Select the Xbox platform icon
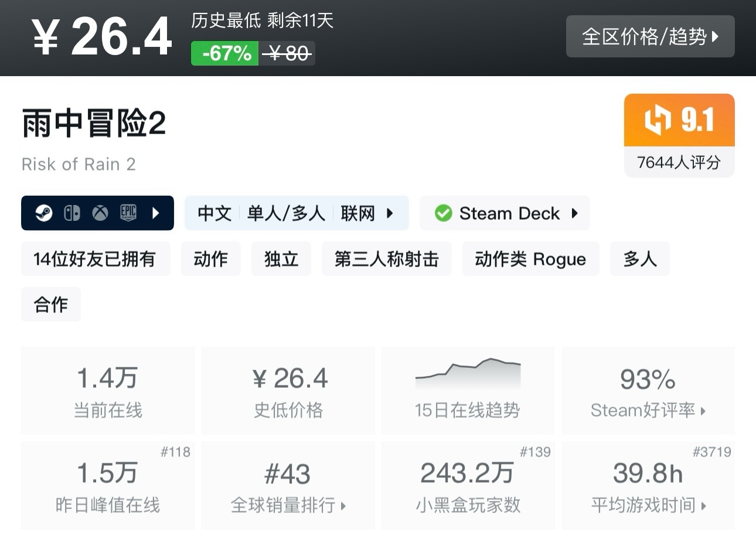The height and width of the screenshot is (533, 756). click(98, 213)
